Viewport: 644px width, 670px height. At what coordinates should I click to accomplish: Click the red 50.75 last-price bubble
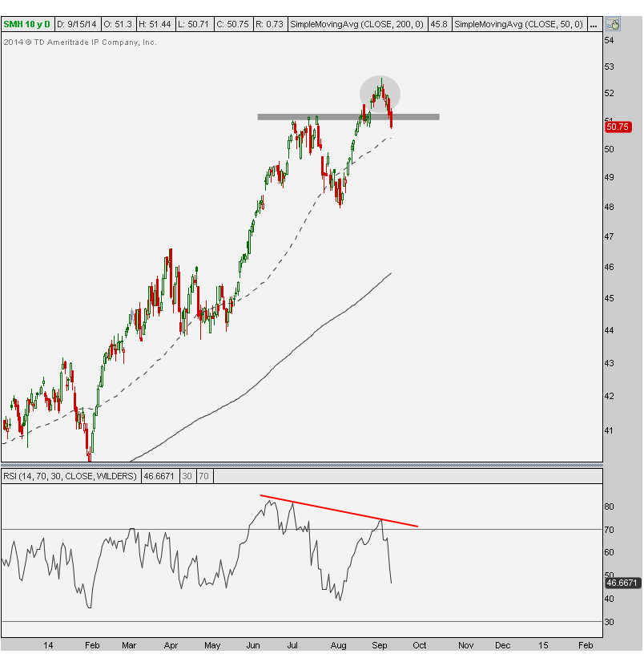click(x=618, y=127)
